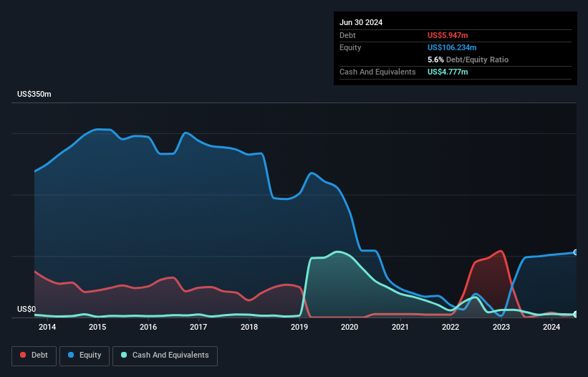Image resolution: width=588 pixels, height=377 pixels.
Task: Click the 2020 x-axis label
Action: 350,327
